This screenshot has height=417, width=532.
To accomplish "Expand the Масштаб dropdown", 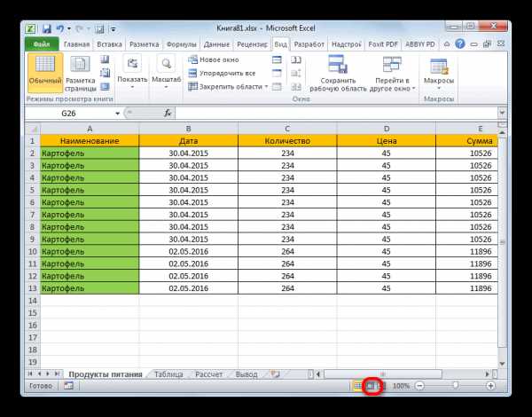I will pos(167,73).
